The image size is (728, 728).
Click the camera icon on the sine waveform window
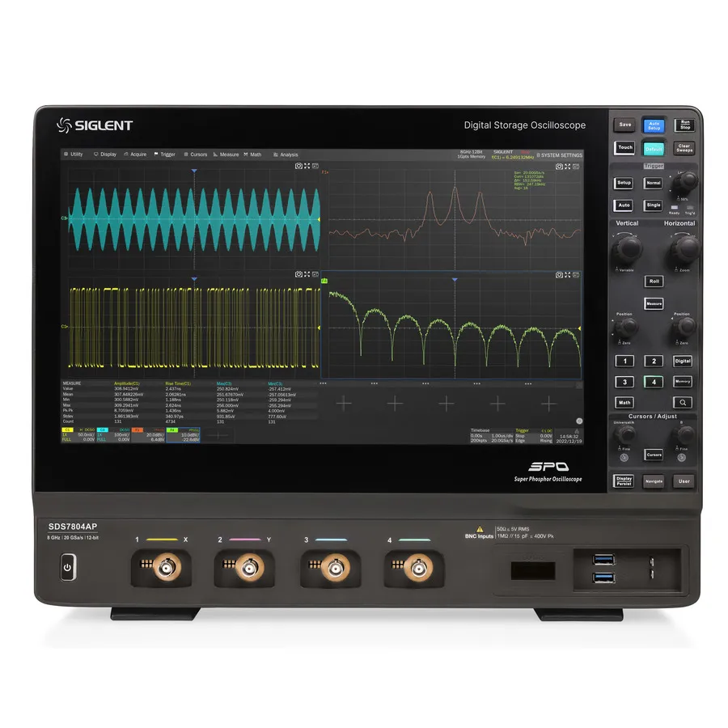pos(298,166)
